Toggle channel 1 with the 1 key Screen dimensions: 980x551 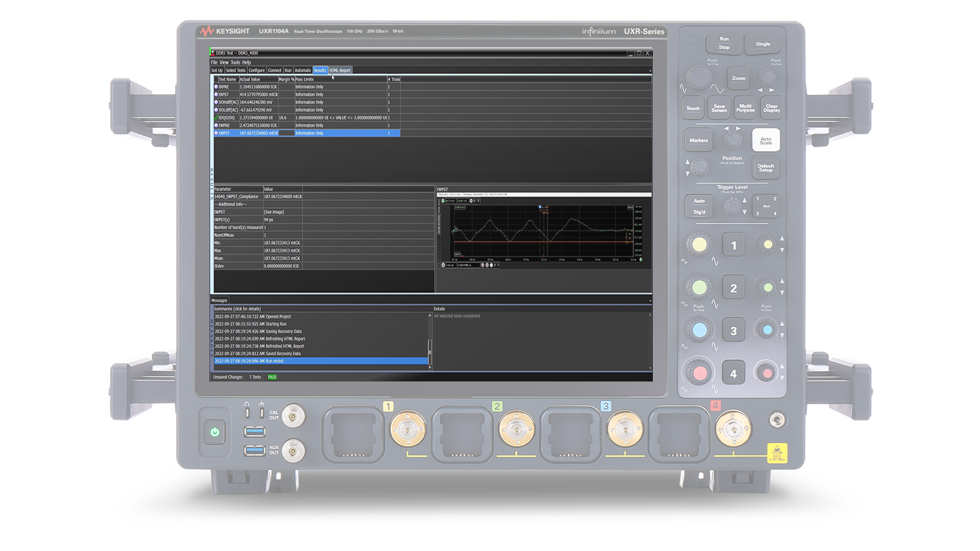(733, 246)
